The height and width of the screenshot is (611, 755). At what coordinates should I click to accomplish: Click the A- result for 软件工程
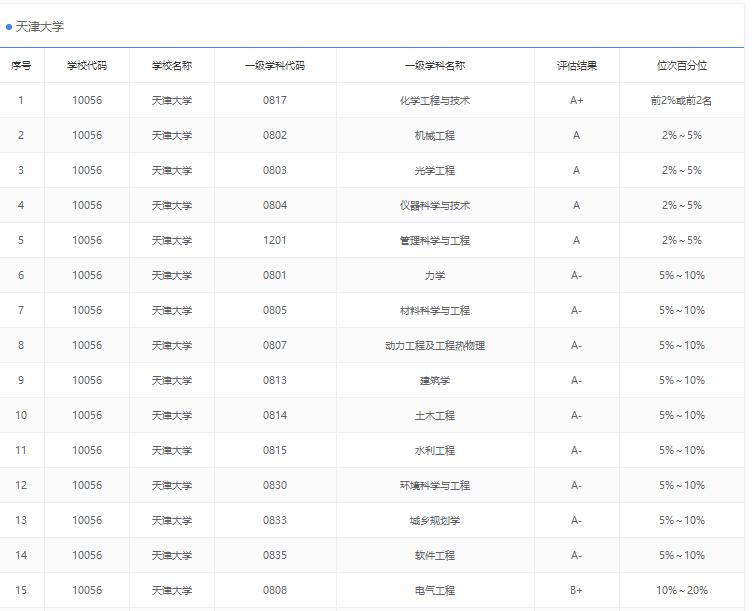point(576,555)
